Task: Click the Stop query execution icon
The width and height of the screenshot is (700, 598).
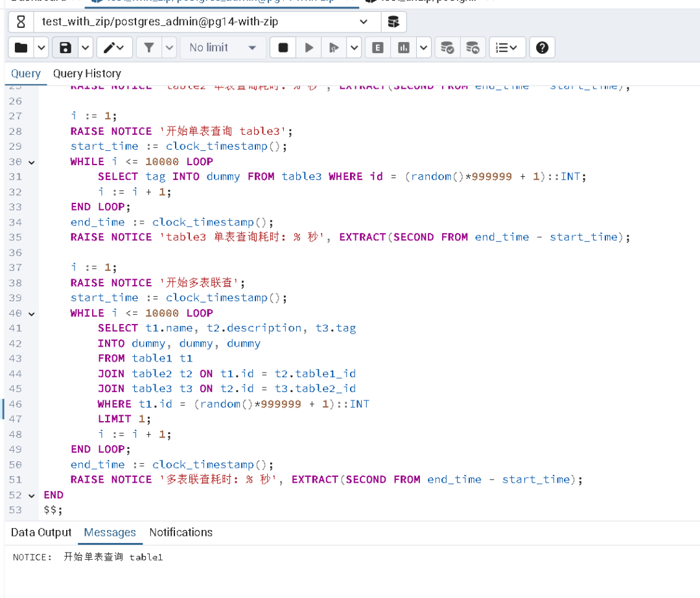Action: (283, 47)
